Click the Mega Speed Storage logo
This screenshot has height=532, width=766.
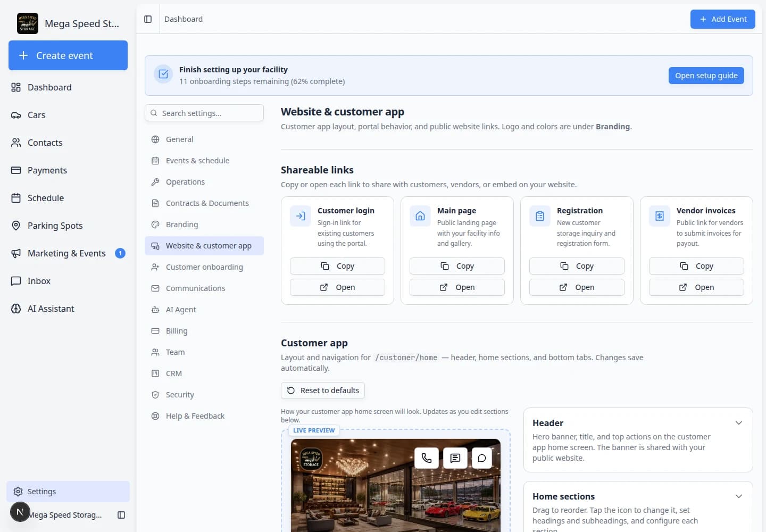click(x=28, y=23)
